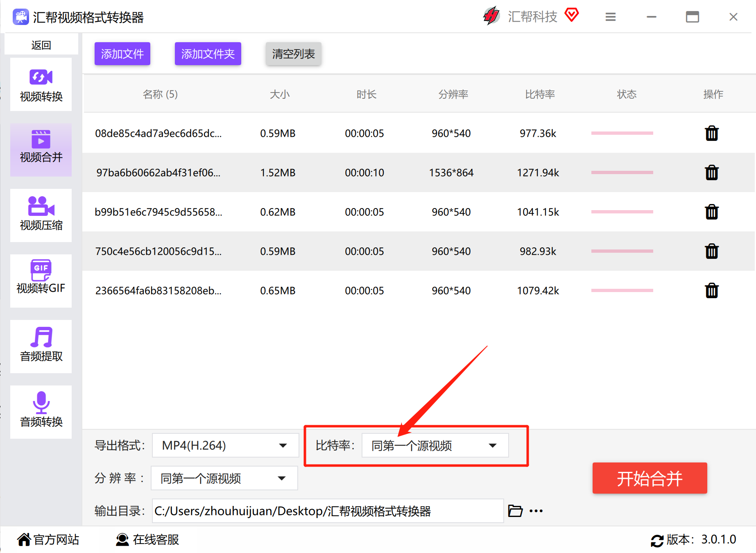Click the 982.93k bitrate cell
Viewport: 756px width, 553px height.
tap(538, 251)
